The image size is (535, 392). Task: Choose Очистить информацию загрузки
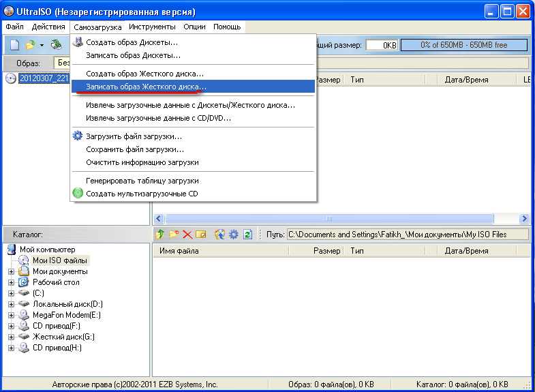[193, 162]
